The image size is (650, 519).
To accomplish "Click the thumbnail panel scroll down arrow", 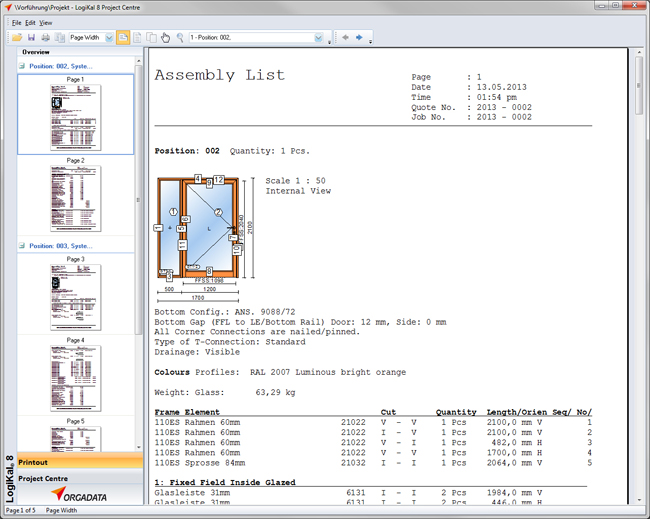I will click(x=138, y=448).
